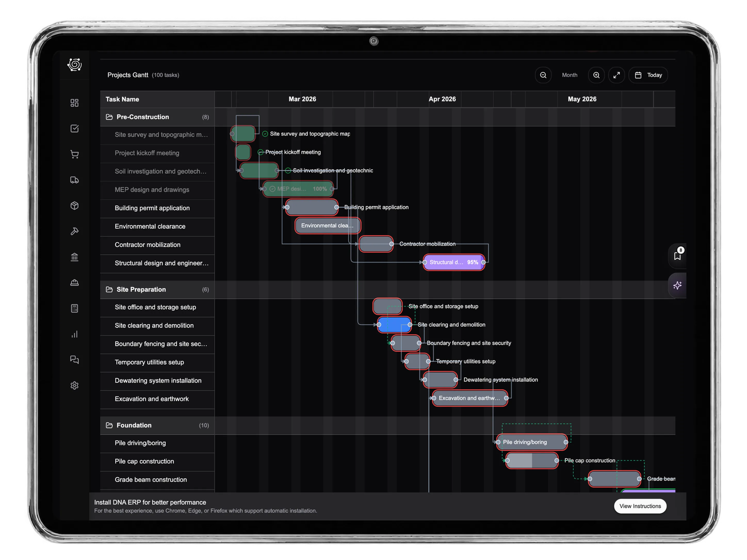
Task: Collapse the Site Preparation group
Action: click(x=157, y=290)
